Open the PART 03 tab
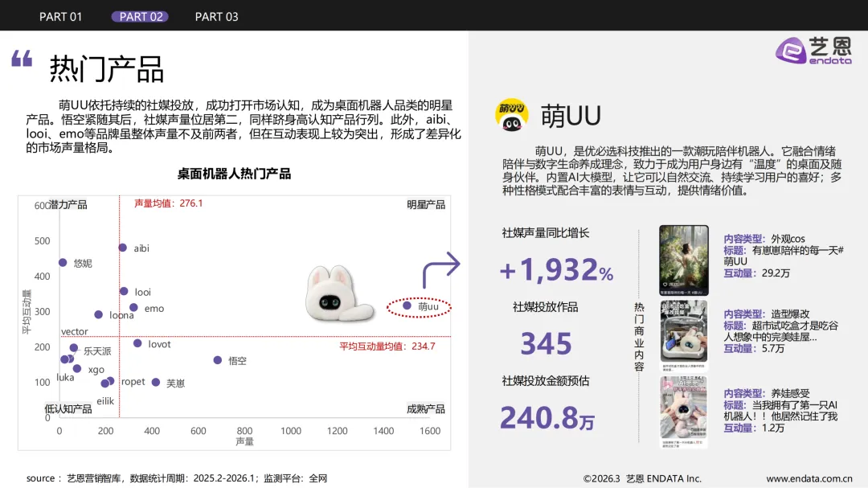868x488 pixels. tap(216, 17)
